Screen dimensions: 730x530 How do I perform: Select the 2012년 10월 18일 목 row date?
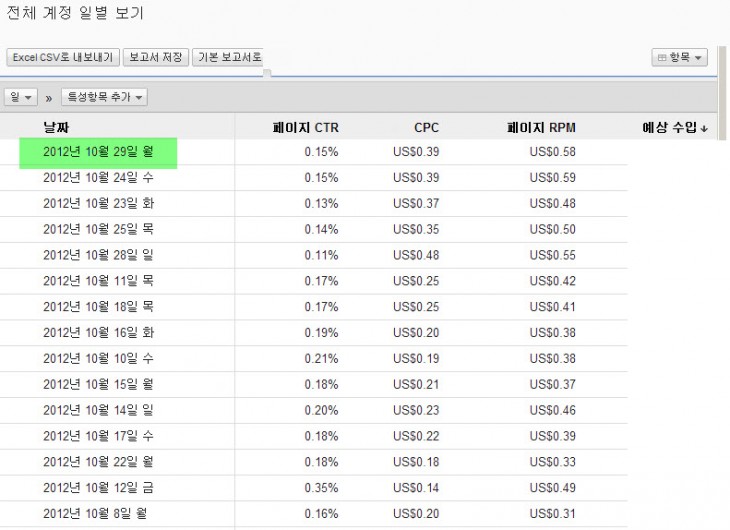coord(98,307)
